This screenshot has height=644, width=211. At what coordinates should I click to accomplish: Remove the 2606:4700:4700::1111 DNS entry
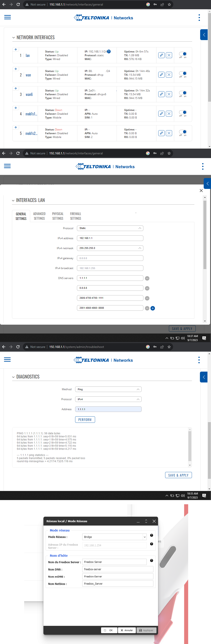click(x=147, y=298)
